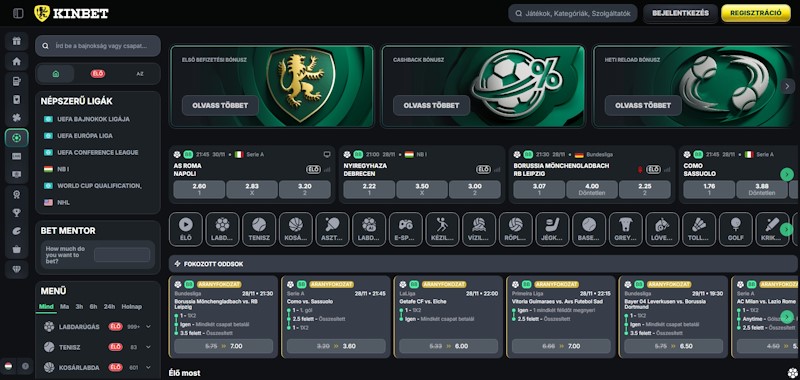
Task: Select the Base... baseball tile
Action: tap(589, 230)
